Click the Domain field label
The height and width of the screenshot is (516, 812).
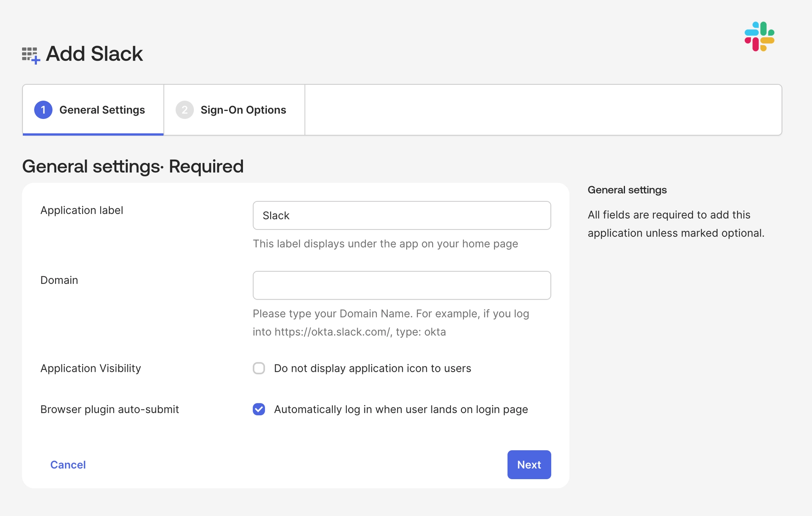pyautogui.click(x=59, y=280)
